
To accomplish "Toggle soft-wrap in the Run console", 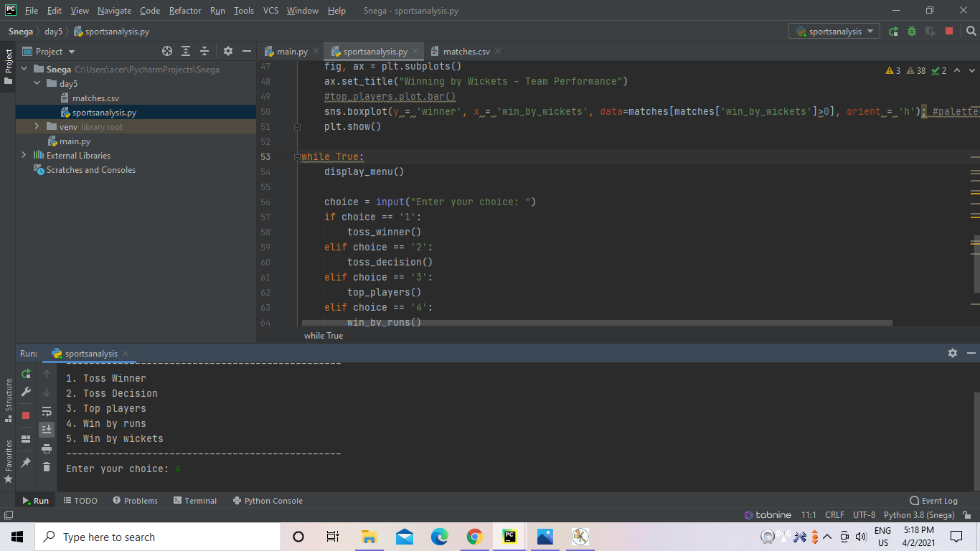I will tap(47, 411).
